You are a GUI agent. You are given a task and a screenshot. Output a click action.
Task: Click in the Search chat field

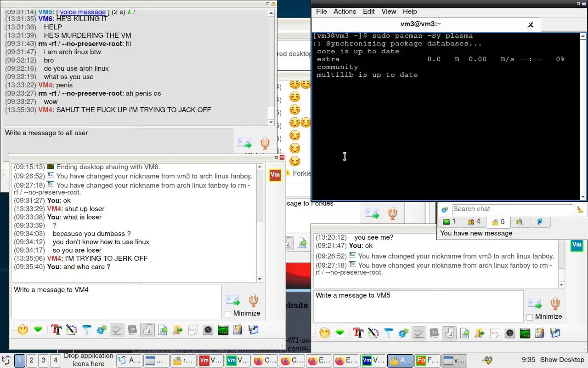[x=512, y=209]
